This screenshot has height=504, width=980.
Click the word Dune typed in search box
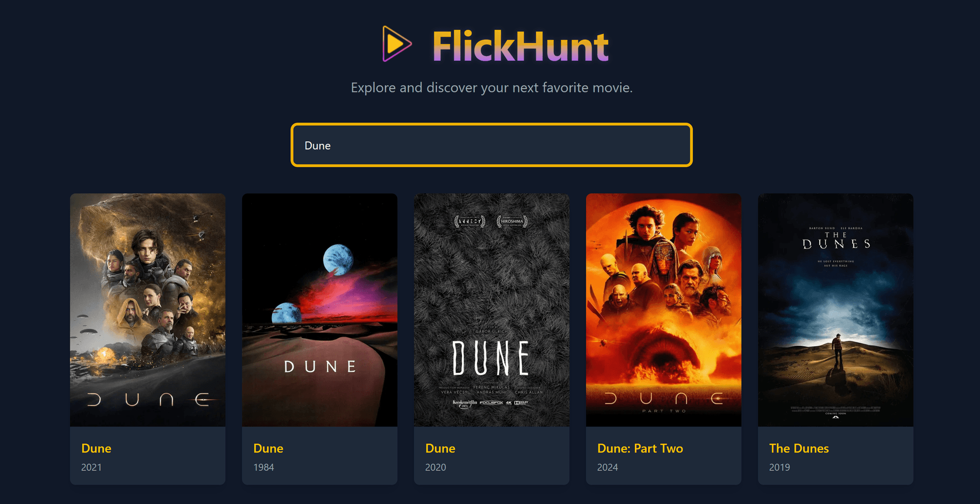[x=317, y=146]
